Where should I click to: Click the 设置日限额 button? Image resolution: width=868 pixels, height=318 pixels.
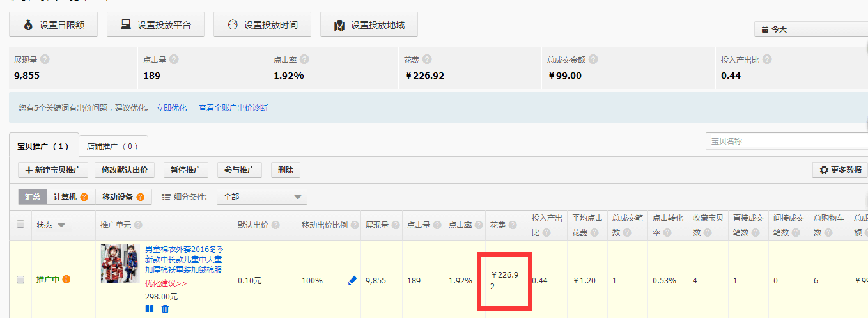54,25
